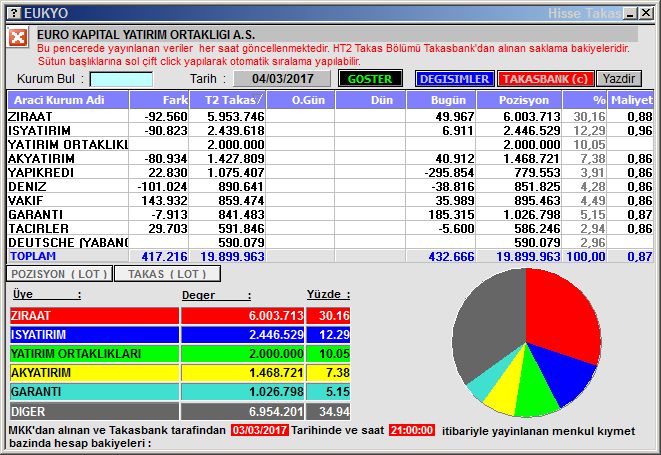Select the VAKIF row
Screen dimensions: 661x455
[x=330, y=200]
